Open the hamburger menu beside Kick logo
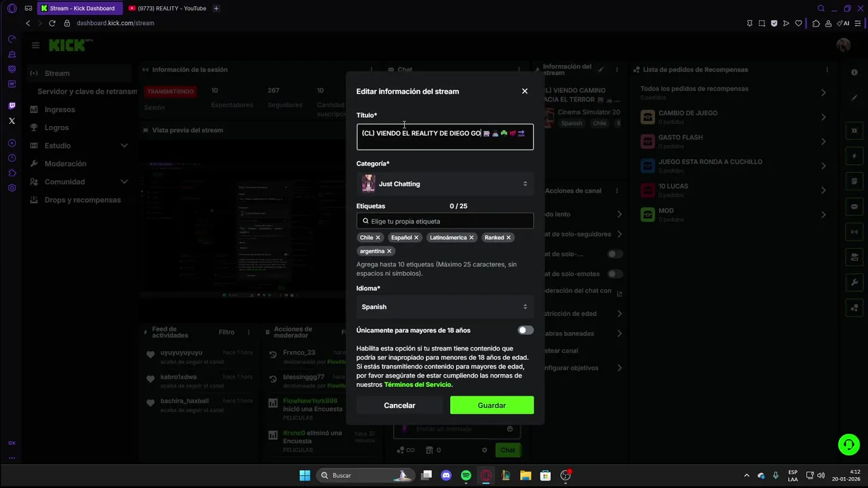Viewport: 868px width, 488px height. click(35, 45)
